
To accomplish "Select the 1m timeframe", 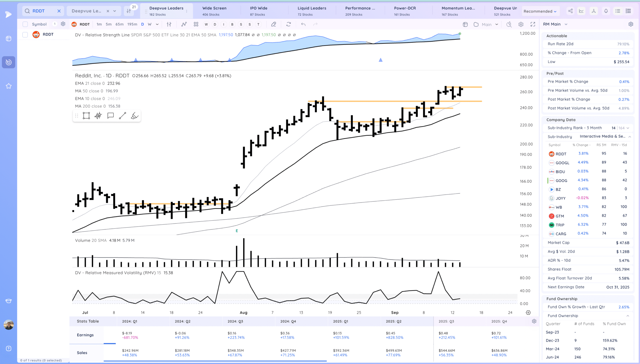I will pyautogui.click(x=99, y=24).
